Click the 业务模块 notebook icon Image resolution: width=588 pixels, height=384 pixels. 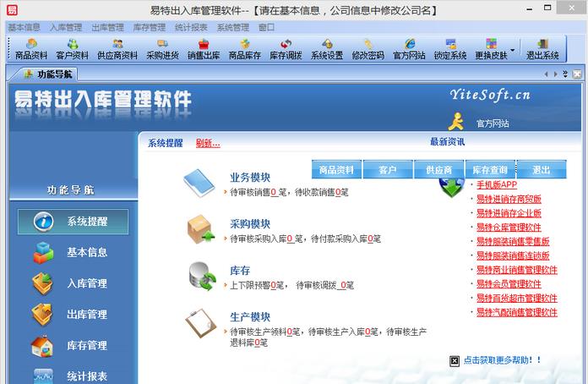(199, 183)
